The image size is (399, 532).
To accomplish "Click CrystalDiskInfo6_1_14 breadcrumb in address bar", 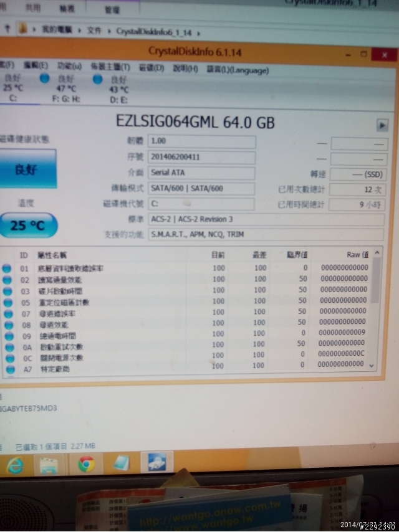I will [154, 32].
